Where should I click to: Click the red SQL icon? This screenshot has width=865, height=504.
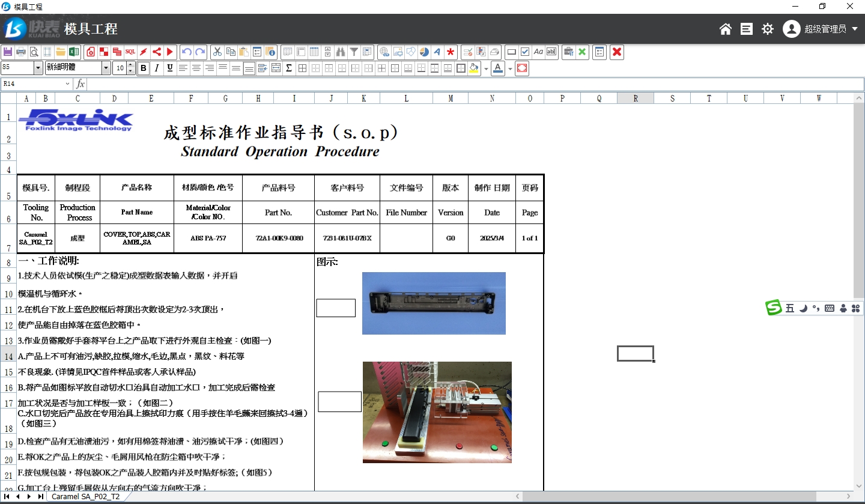(130, 52)
